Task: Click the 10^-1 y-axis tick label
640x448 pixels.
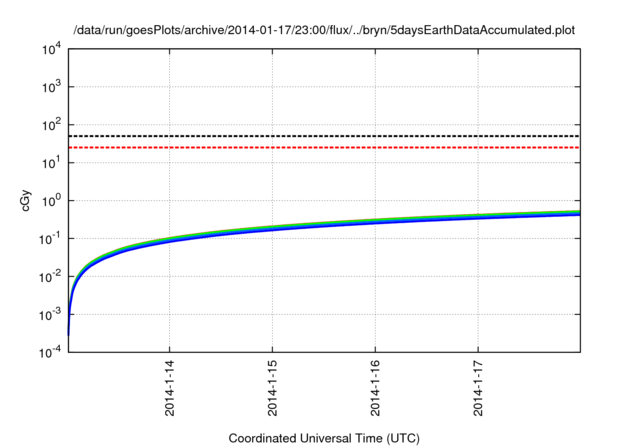Action: (50, 239)
